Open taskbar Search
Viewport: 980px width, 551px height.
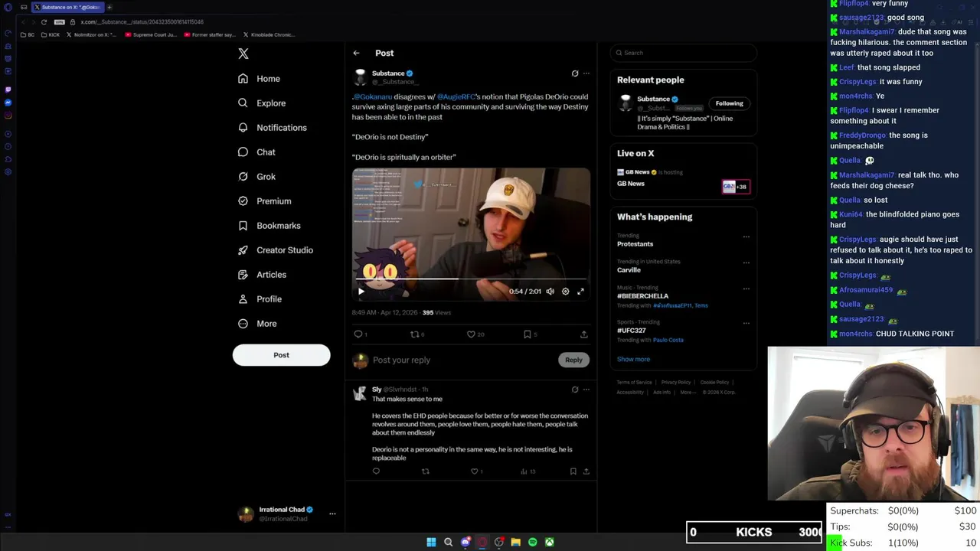(448, 542)
